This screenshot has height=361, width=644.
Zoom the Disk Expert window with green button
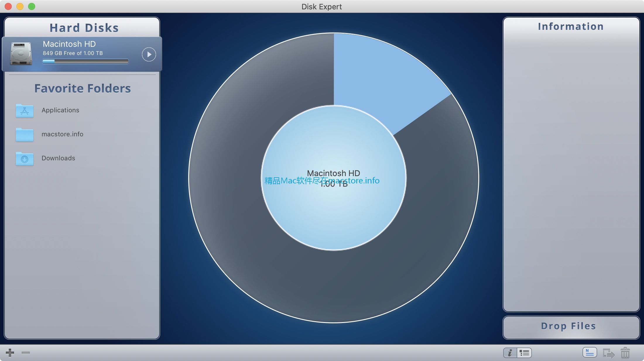(32, 6)
